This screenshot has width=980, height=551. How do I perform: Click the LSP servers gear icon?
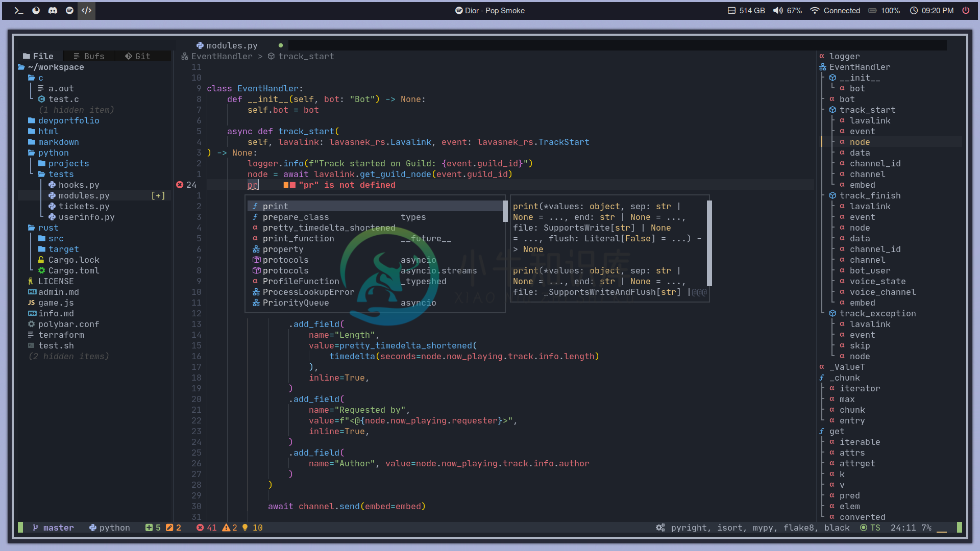(x=660, y=528)
